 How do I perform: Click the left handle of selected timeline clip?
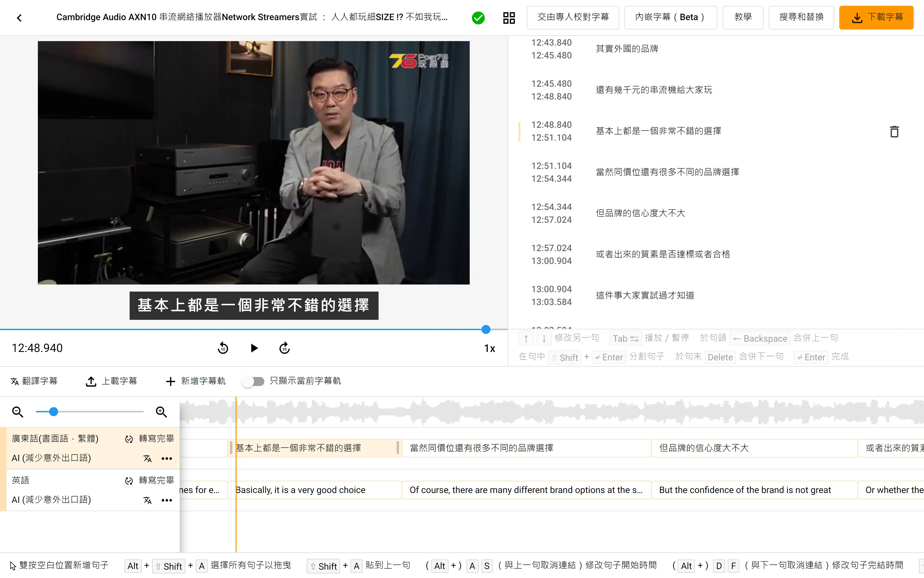[231, 448]
